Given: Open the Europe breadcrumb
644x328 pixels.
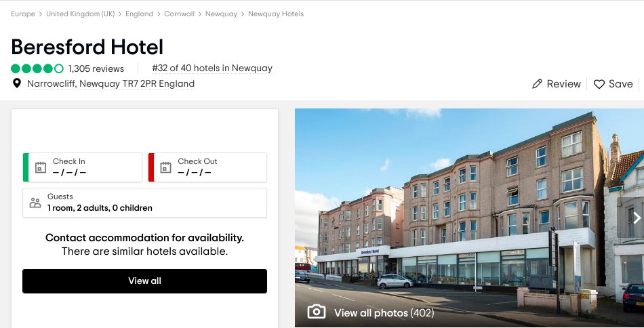Looking at the screenshot, I should pyautogui.click(x=23, y=14).
